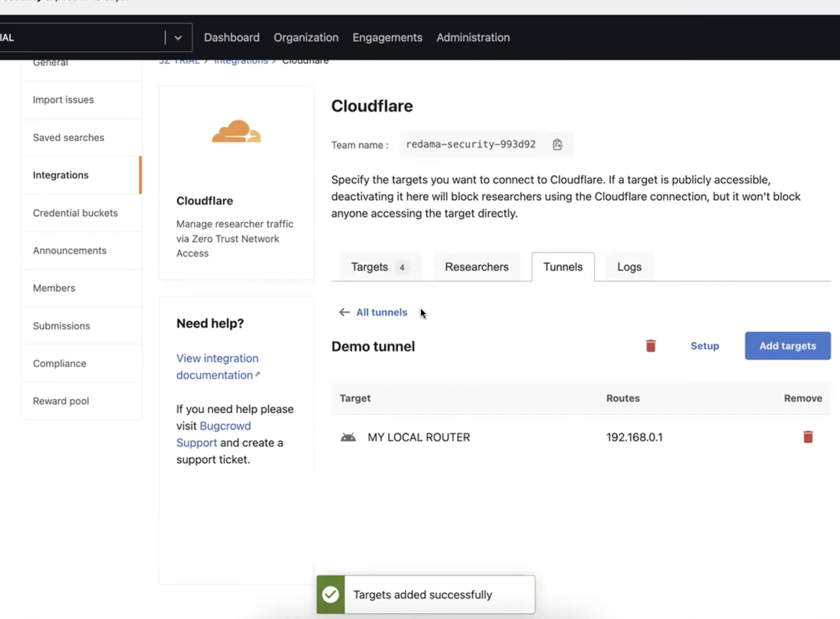Go back to All tunnels
The image size is (840, 619).
tap(381, 312)
